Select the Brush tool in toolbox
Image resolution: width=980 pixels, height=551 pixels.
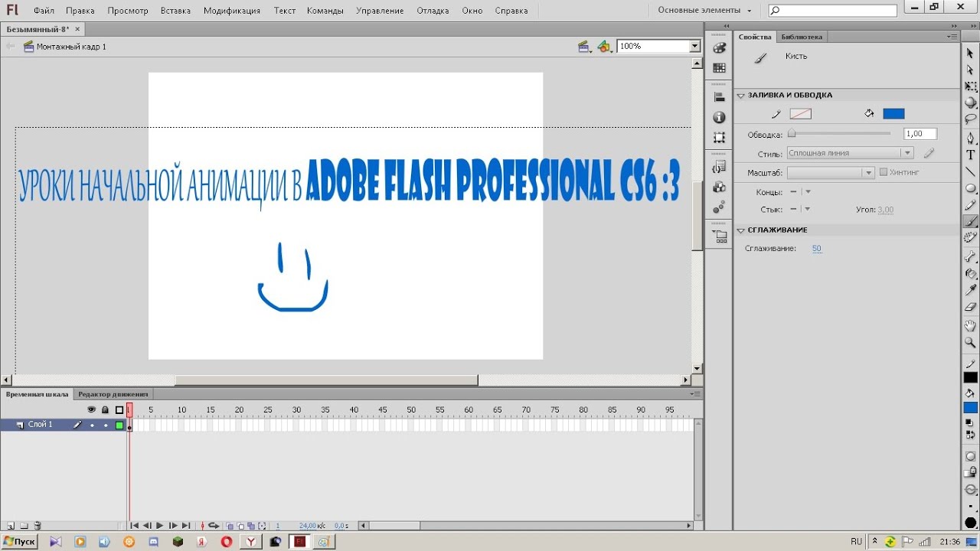coord(971,222)
